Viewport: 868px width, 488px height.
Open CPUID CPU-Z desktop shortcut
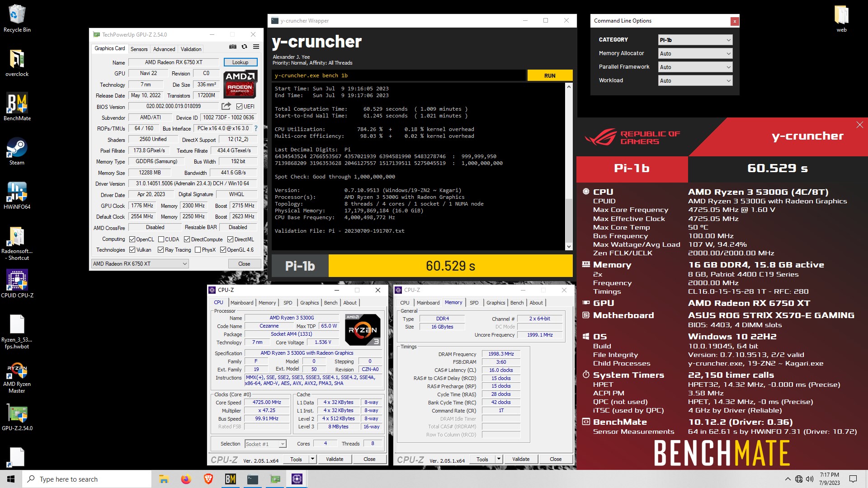pos(17,284)
